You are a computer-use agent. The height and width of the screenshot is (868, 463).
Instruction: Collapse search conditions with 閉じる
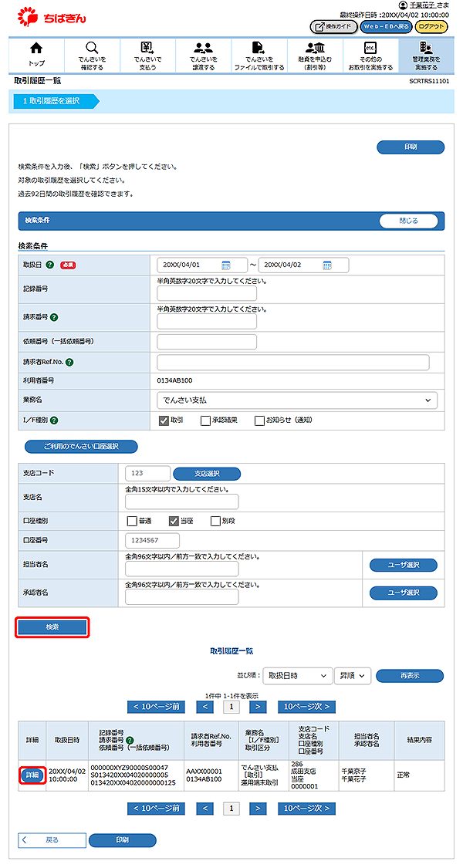point(409,221)
